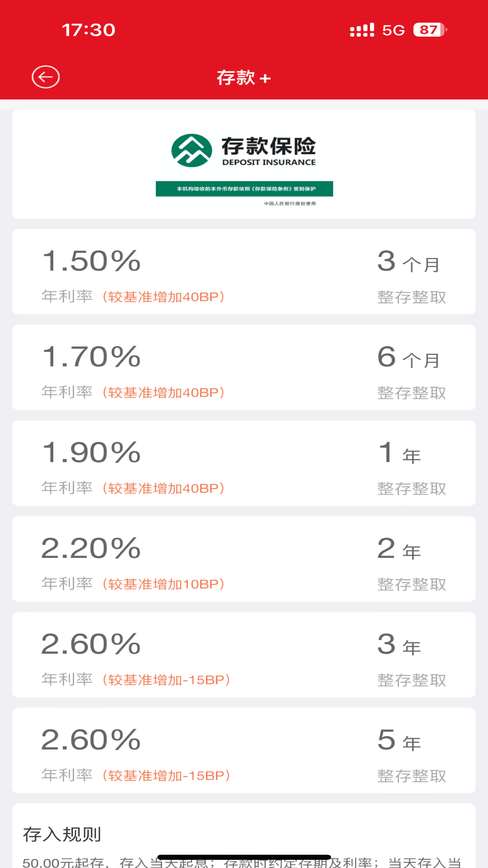Tap the 17:30 status bar clock
The width and height of the screenshot is (488, 868).
pyautogui.click(x=89, y=30)
